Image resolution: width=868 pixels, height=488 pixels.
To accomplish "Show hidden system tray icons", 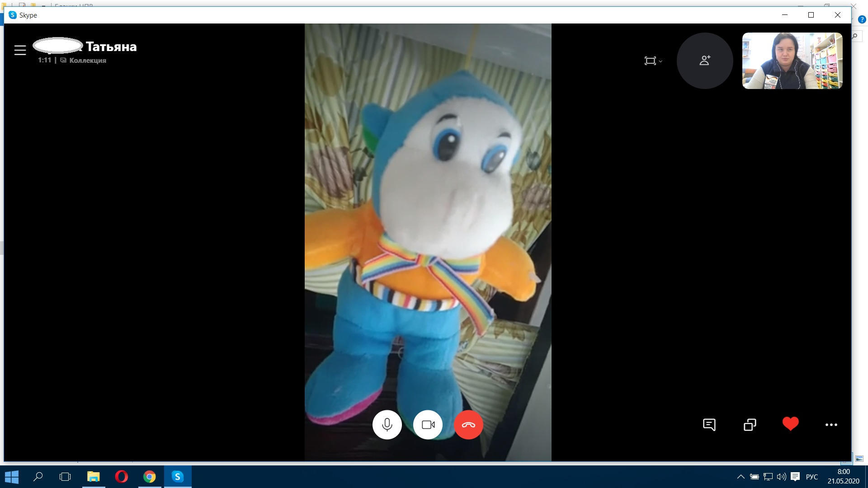I will 741,477.
